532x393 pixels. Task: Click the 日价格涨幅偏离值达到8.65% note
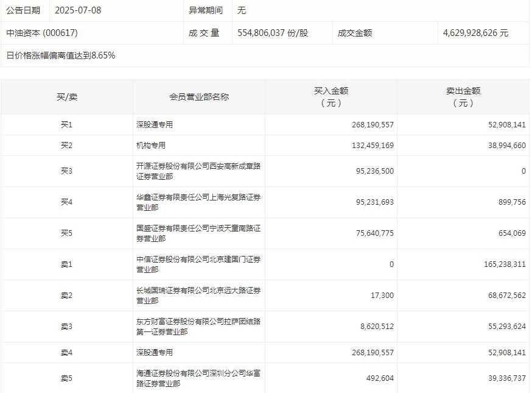coord(61,55)
